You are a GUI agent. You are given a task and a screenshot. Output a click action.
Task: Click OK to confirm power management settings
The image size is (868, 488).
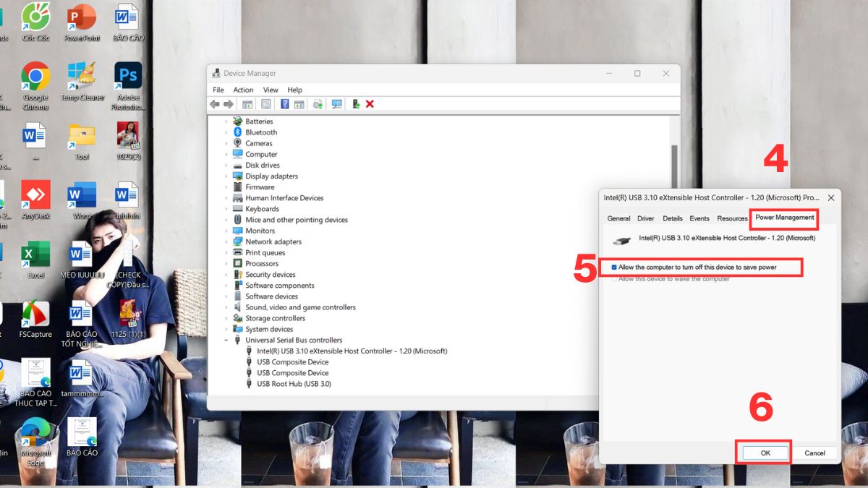click(x=763, y=453)
